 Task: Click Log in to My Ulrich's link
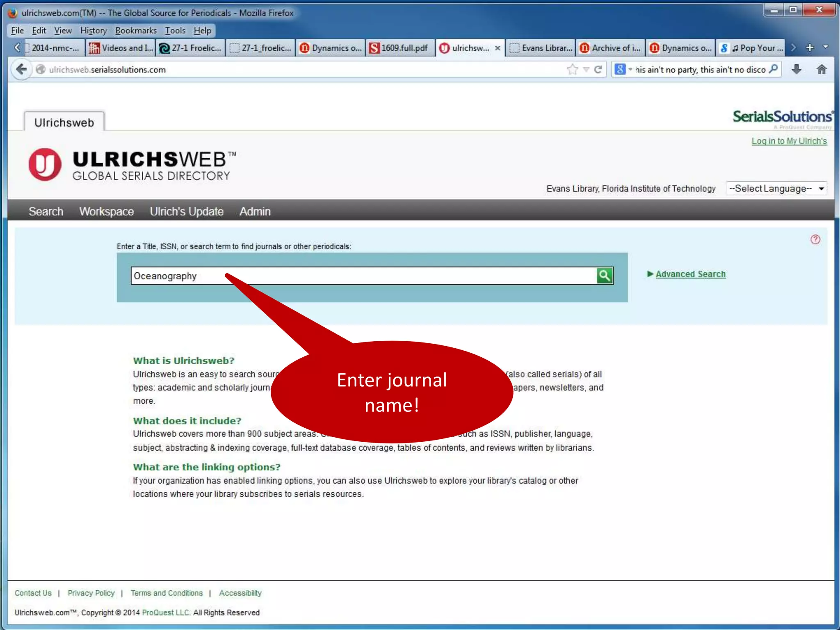click(x=789, y=141)
